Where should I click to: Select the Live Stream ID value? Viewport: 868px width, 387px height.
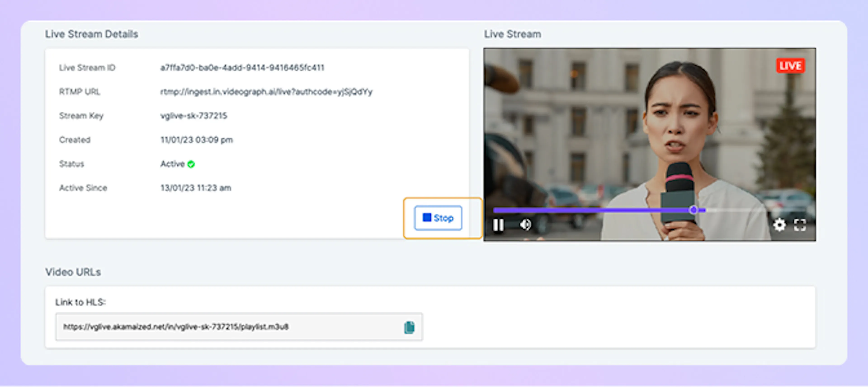coord(242,68)
